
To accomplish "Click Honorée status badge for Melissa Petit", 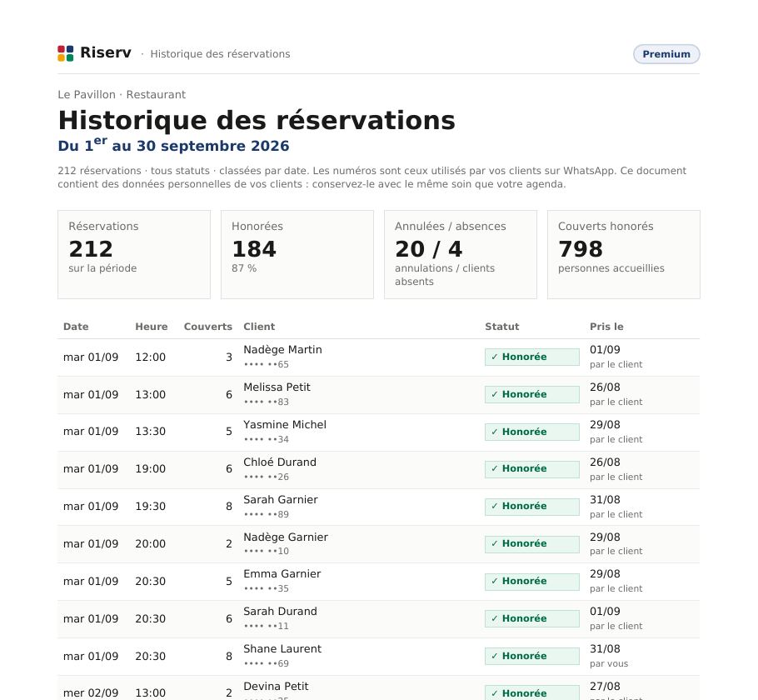I will click(531, 394).
